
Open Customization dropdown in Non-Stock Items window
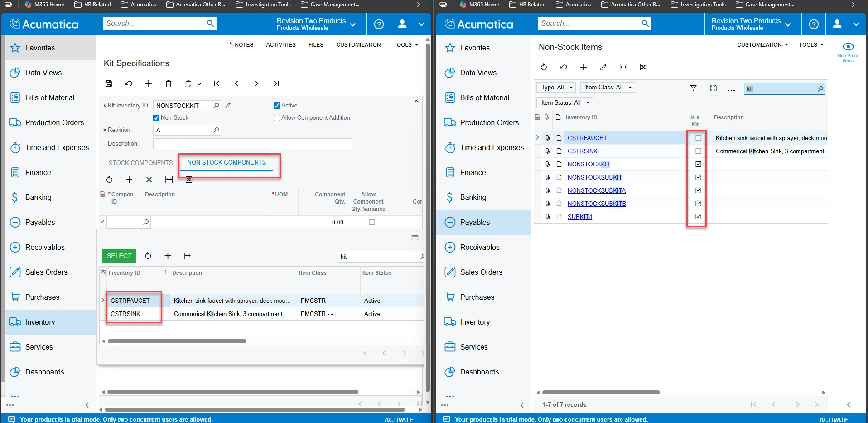tap(762, 45)
